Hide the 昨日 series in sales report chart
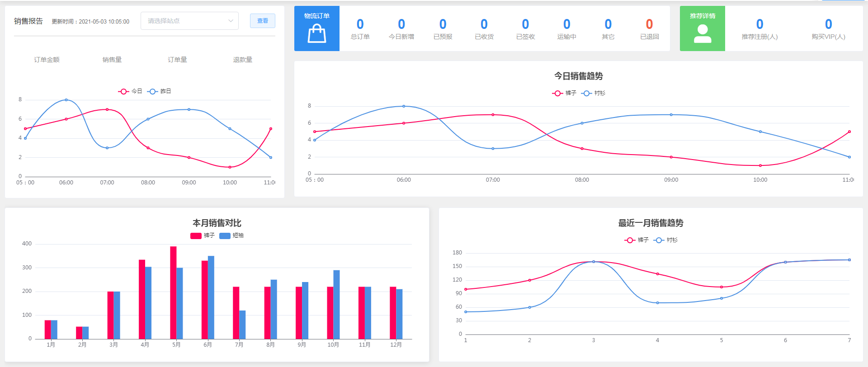 pos(153,91)
